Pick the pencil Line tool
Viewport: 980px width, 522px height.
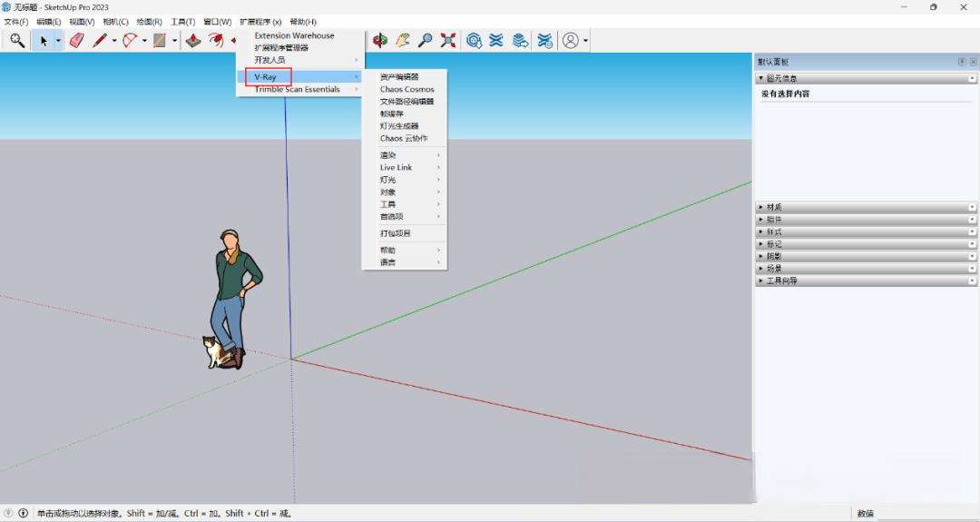100,41
